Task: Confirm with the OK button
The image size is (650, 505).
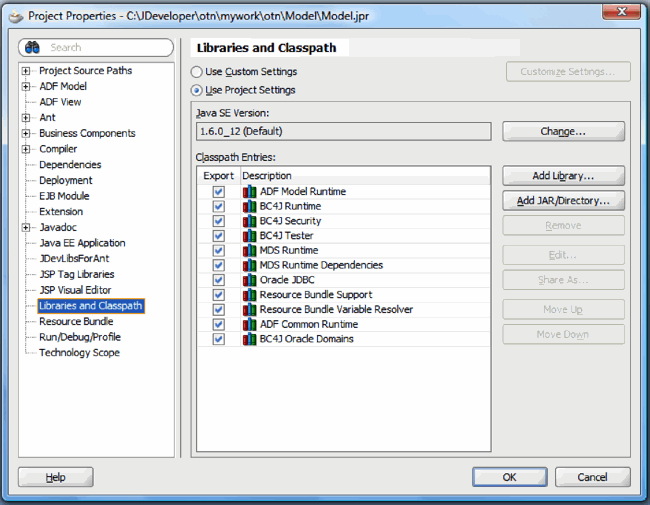Action: [x=509, y=477]
